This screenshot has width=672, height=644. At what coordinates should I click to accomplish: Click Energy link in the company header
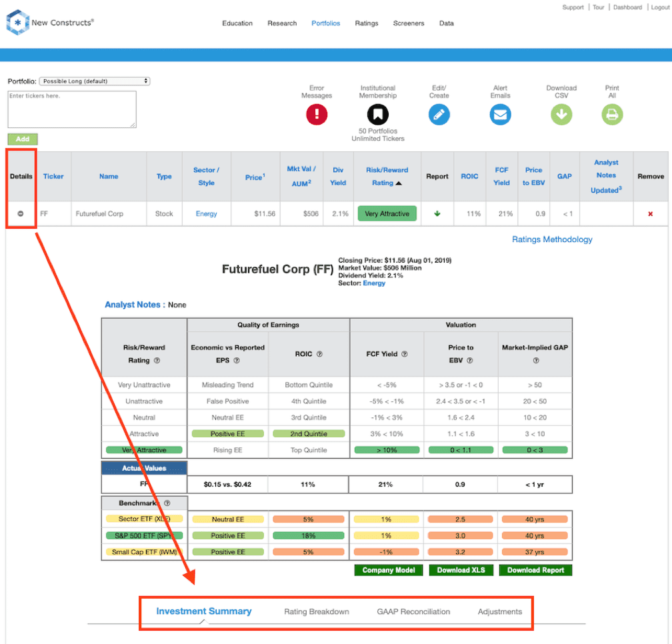tap(374, 283)
